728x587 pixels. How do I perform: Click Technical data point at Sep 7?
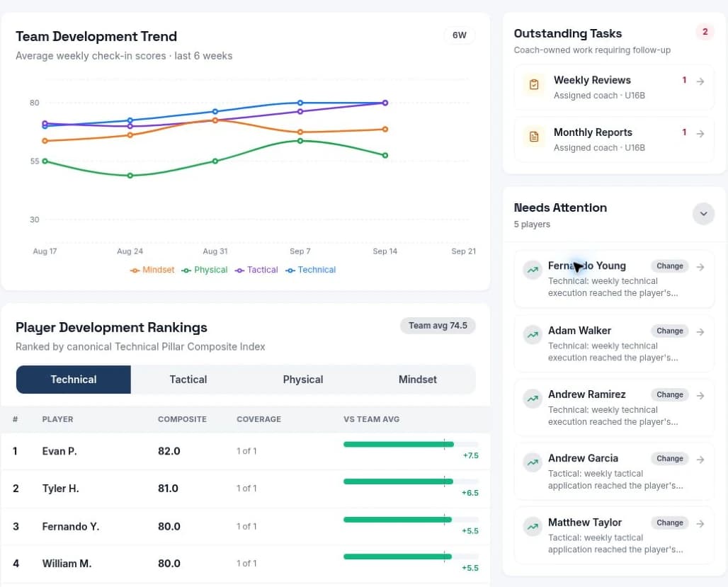click(300, 103)
